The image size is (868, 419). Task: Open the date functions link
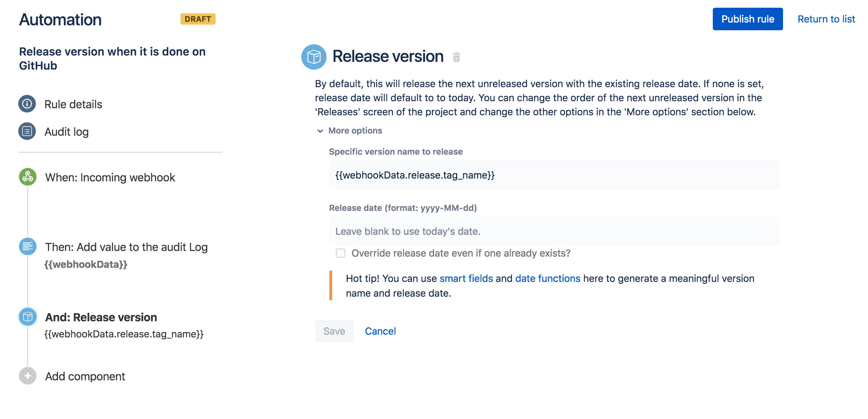[548, 278]
